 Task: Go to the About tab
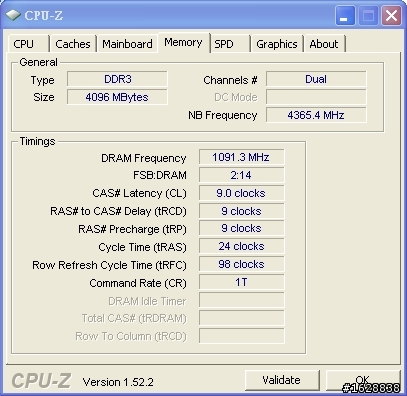(324, 44)
